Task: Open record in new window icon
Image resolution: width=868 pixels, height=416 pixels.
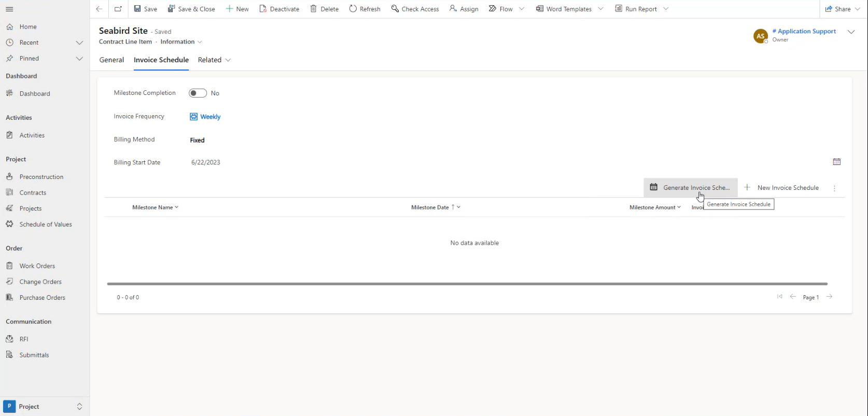Action: point(118,9)
